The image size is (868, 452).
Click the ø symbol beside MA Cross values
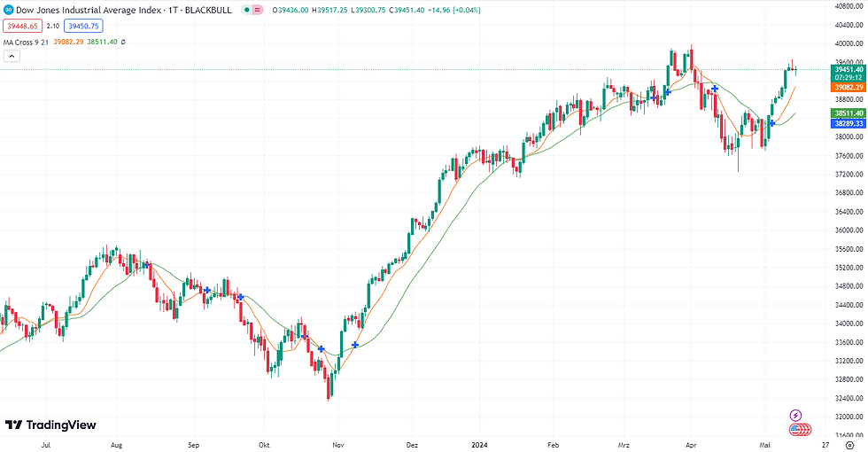click(123, 43)
